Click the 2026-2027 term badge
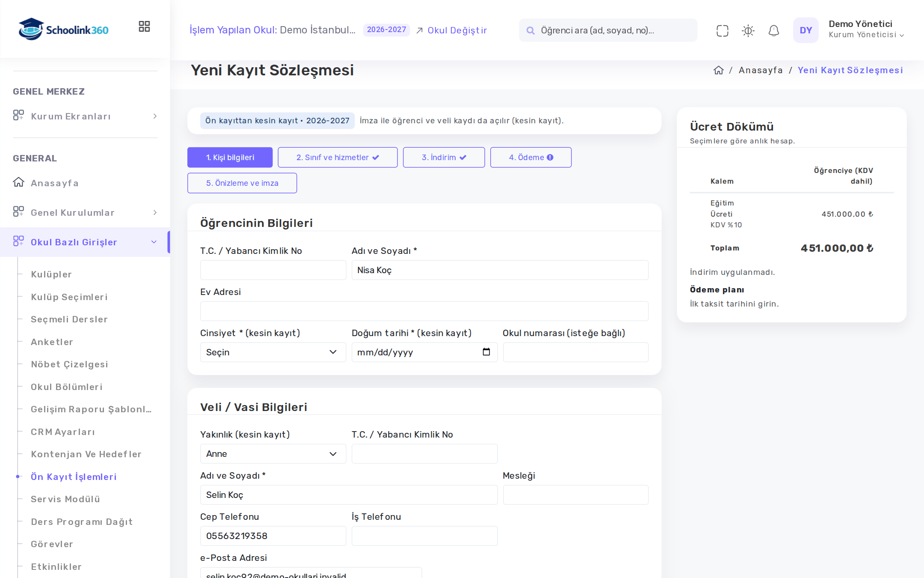Screen dimensions: 924x578 click(x=386, y=30)
